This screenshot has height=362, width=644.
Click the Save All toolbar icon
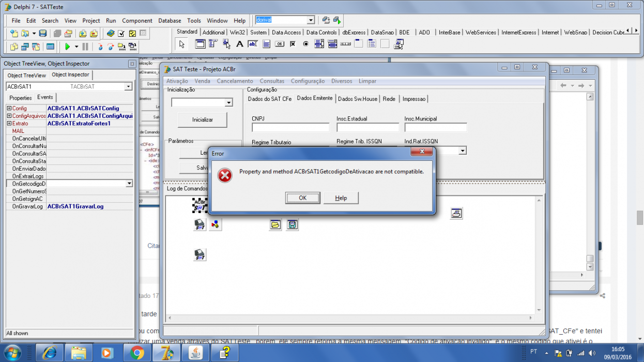click(57, 33)
